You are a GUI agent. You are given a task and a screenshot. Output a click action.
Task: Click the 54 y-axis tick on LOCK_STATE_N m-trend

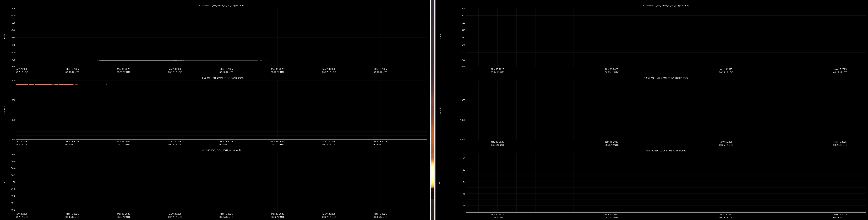pyautogui.click(x=464, y=158)
